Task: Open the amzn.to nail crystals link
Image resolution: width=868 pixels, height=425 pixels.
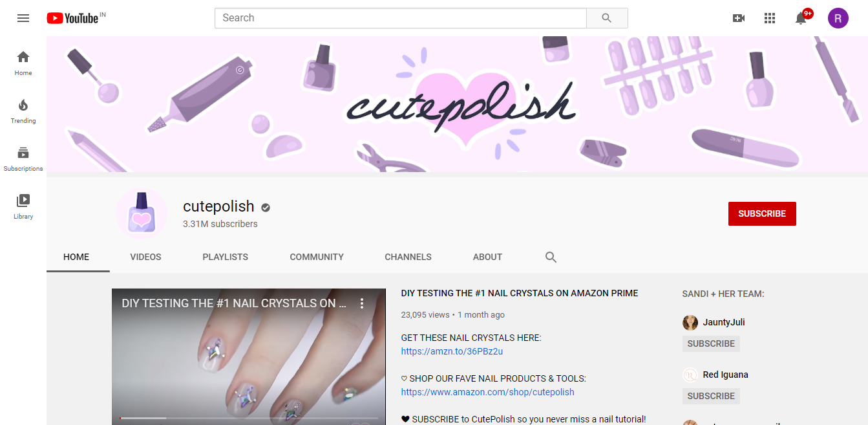Action: [x=452, y=351]
